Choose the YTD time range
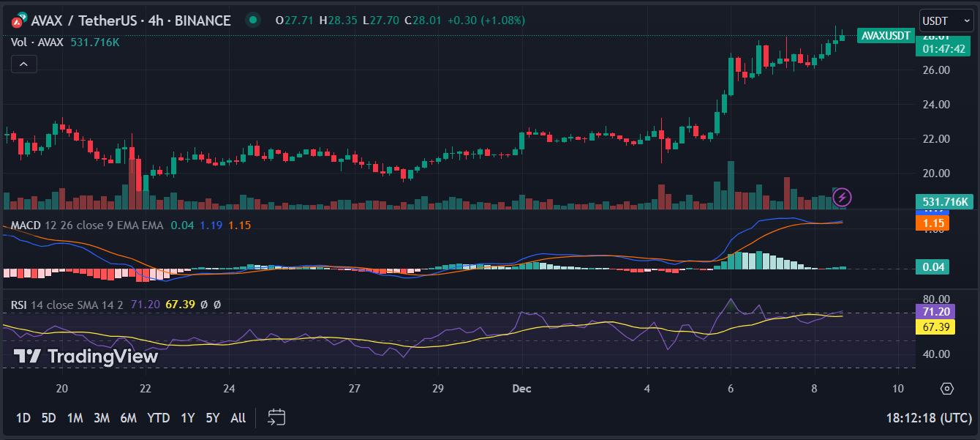The height and width of the screenshot is (440, 980). [x=158, y=418]
